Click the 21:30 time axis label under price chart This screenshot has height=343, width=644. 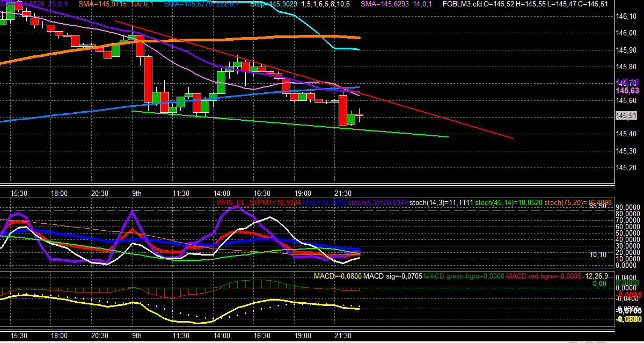tap(342, 193)
